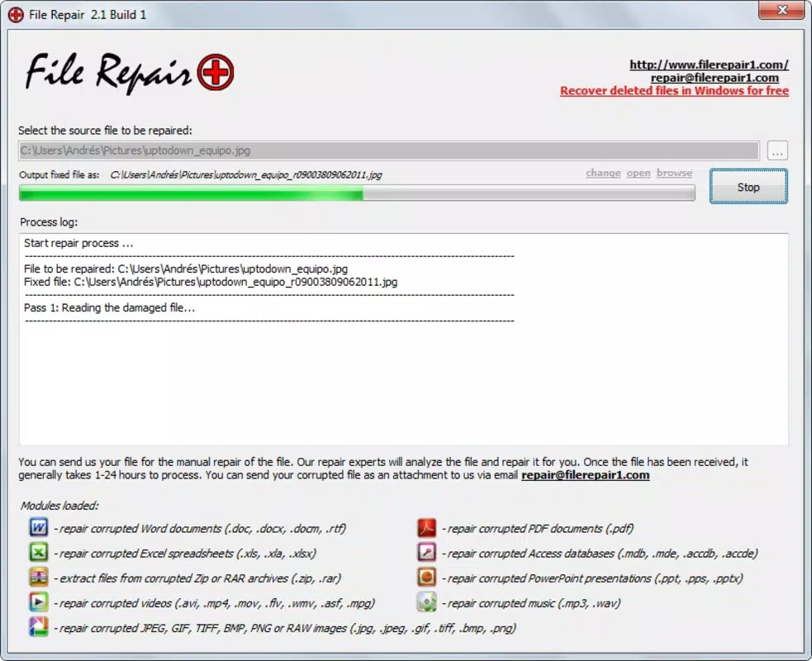Click 'repair corrupted Word documents' text
Viewport: 812px width, 661px height.
click(x=200, y=529)
